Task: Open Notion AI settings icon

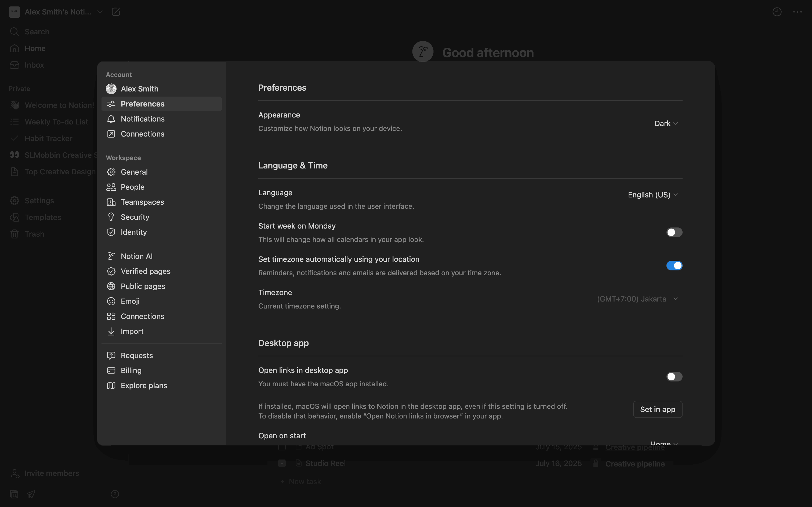Action: point(111,256)
